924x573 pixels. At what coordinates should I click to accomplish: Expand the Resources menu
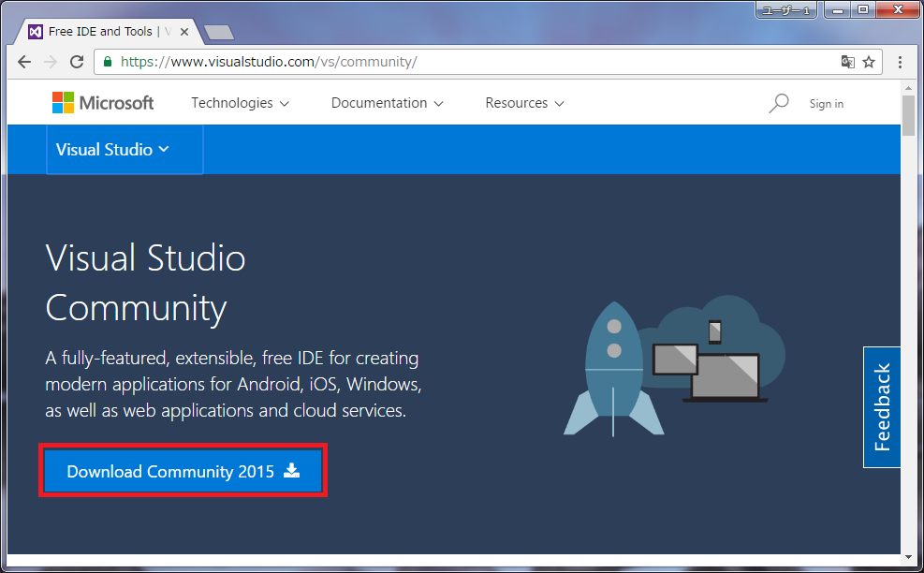(524, 103)
